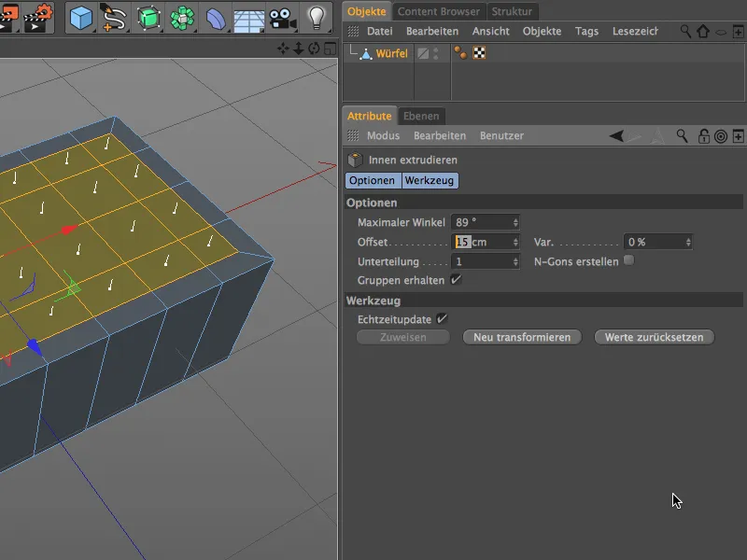Viewport: 747px width, 560px height.
Task: Click Object manager grip handle icon
Action: point(353,32)
